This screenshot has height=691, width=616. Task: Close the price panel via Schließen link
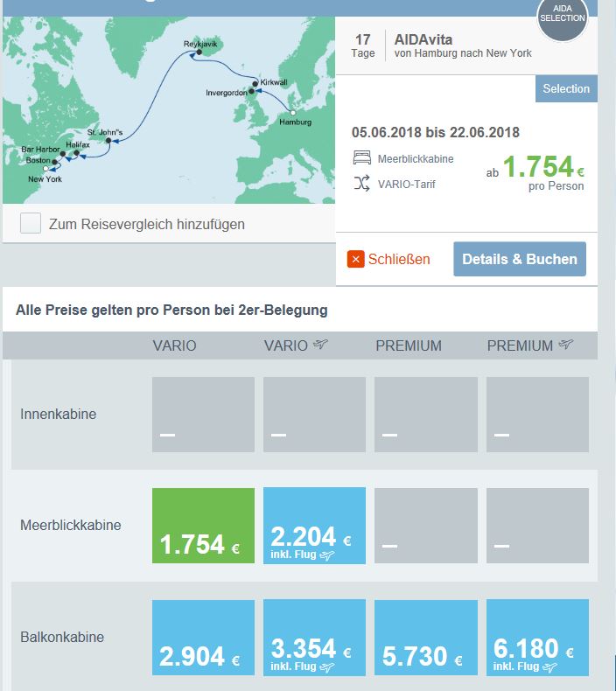pyautogui.click(x=399, y=259)
